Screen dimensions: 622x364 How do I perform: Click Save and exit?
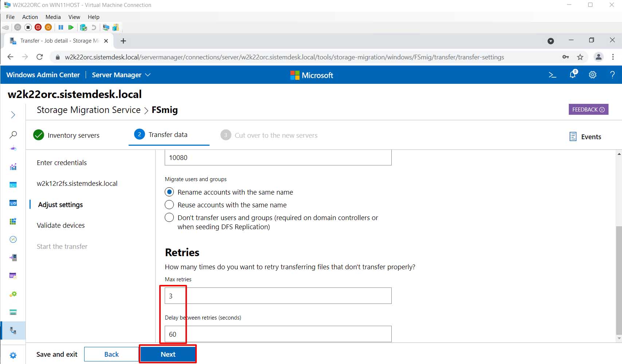pyautogui.click(x=57, y=354)
